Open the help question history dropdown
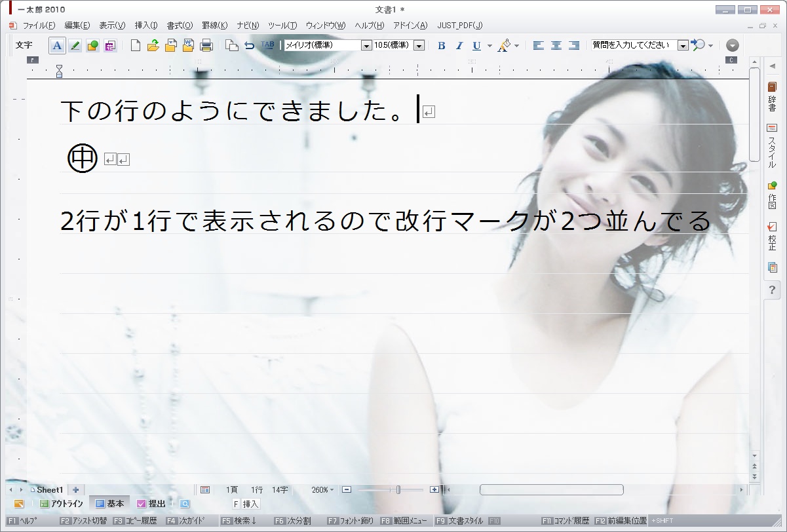 (683, 45)
